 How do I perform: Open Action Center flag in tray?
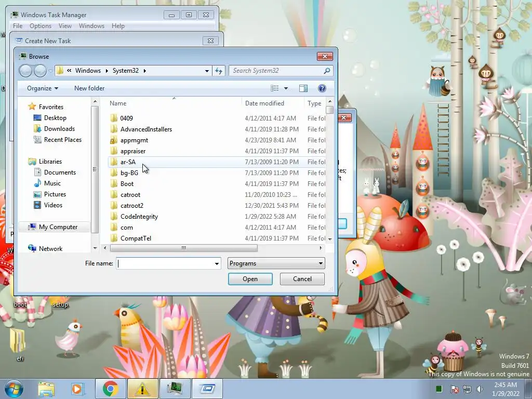(x=455, y=389)
